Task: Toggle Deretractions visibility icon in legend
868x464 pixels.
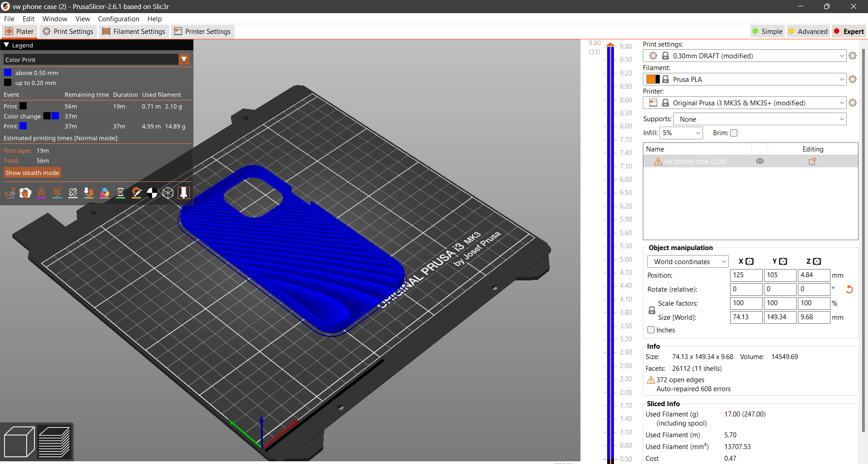Action: coord(57,193)
